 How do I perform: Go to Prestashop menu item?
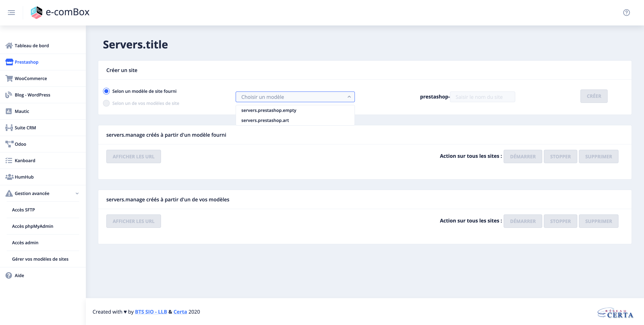[x=43, y=62]
